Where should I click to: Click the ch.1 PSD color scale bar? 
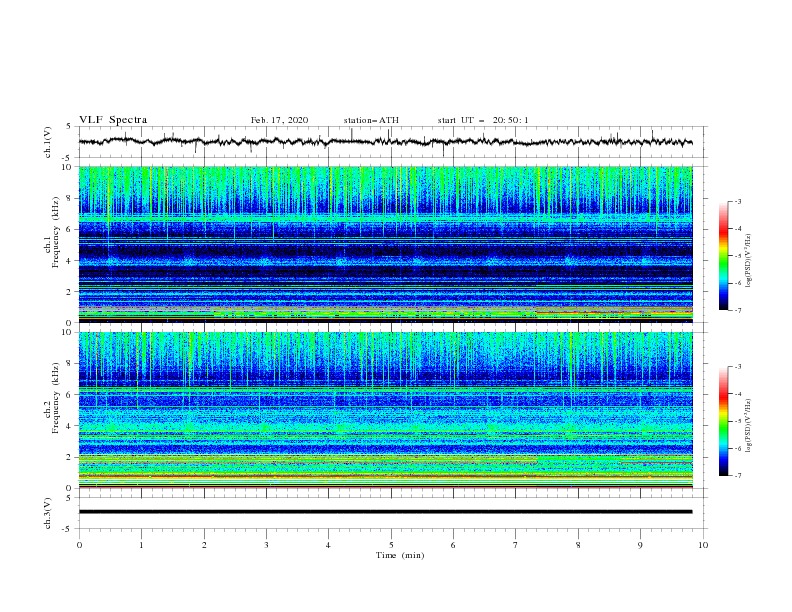[723, 256]
